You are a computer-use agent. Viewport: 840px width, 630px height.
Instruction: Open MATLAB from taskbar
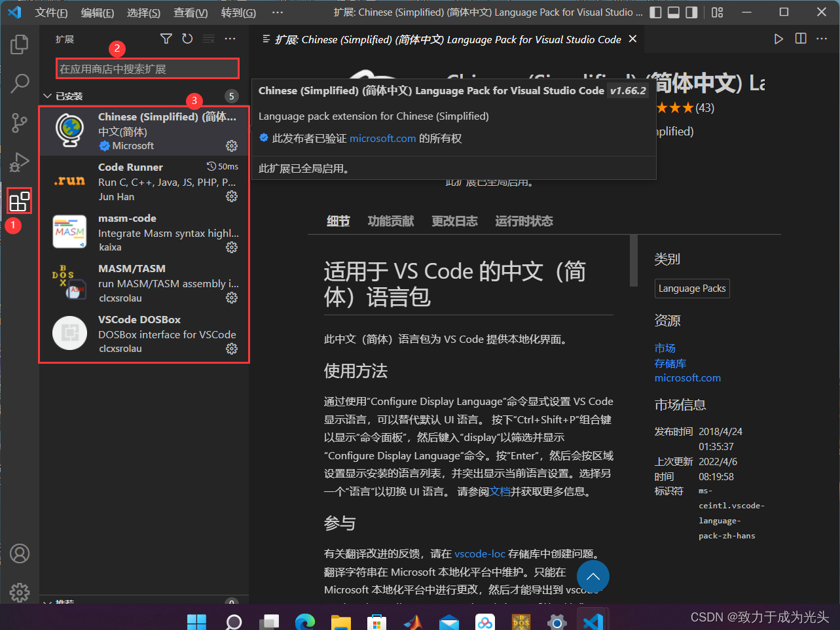point(412,621)
